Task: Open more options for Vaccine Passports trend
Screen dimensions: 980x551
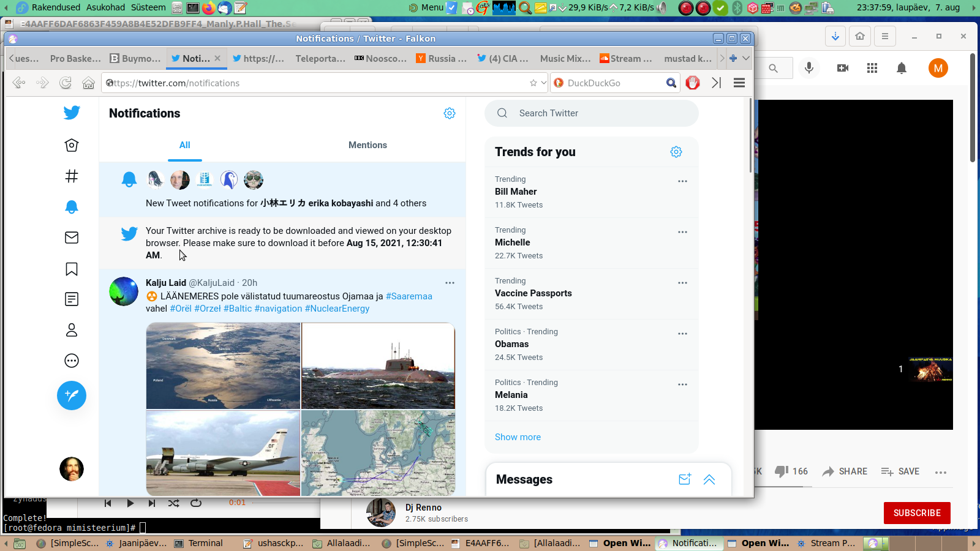Action: tap(682, 283)
